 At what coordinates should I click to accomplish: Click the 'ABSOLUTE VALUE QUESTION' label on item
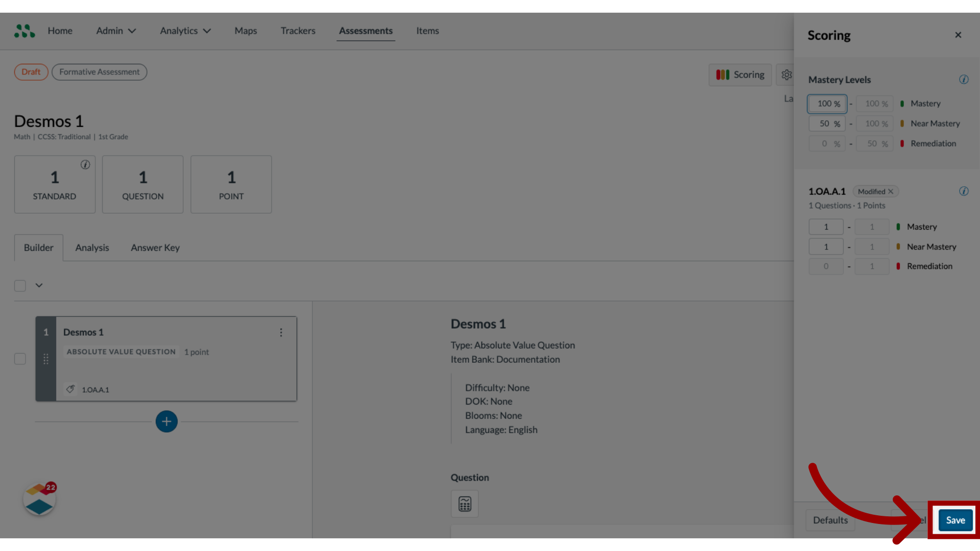121,352
